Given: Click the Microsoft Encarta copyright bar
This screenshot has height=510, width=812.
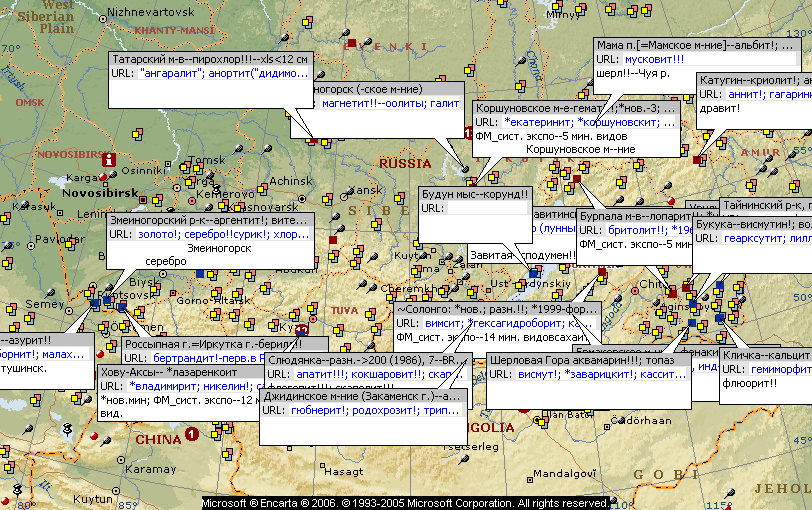Looking at the screenshot, I should click(405, 503).
